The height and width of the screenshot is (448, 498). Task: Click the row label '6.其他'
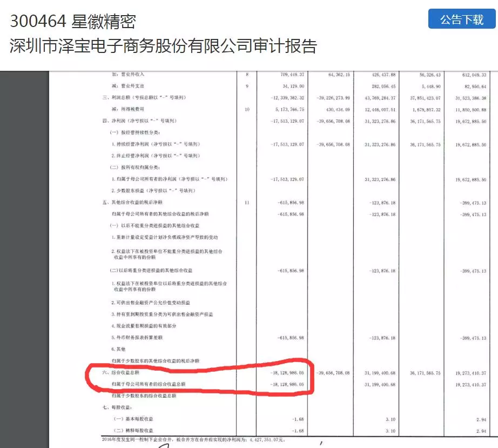118,349
